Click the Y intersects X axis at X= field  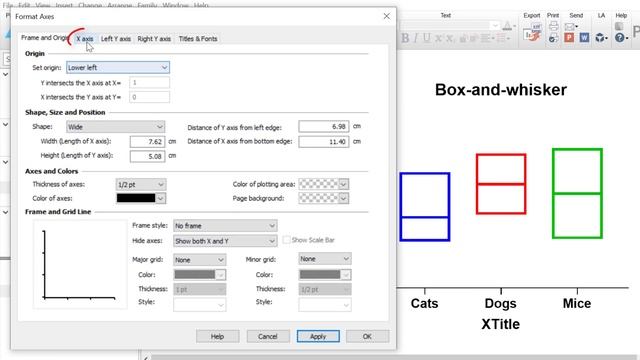pos(149,82)
